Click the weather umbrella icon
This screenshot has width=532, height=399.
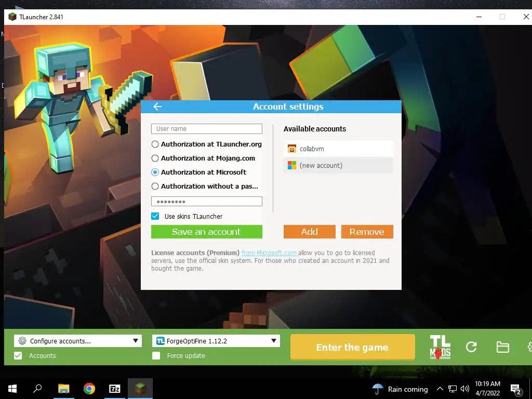tap(378, 389)
